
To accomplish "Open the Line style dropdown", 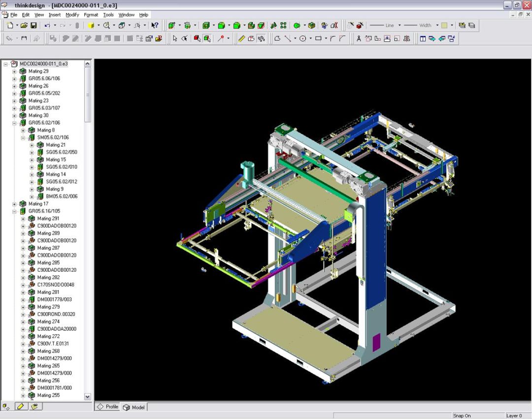I will click(x=399, y=26).
